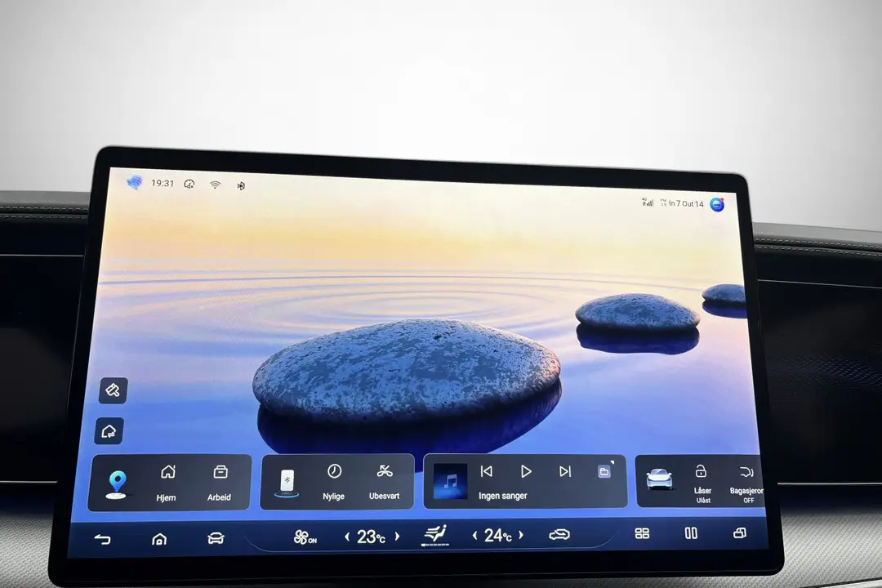The image size is (882, 588).
Task: Go to the home screen via bottom bar
Action: point(159,539)
